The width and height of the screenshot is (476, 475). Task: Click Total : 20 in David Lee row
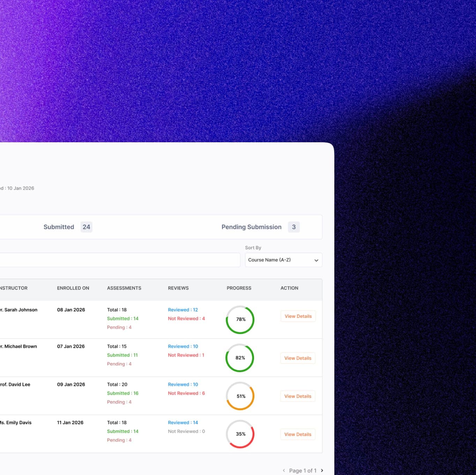point(117,384)
